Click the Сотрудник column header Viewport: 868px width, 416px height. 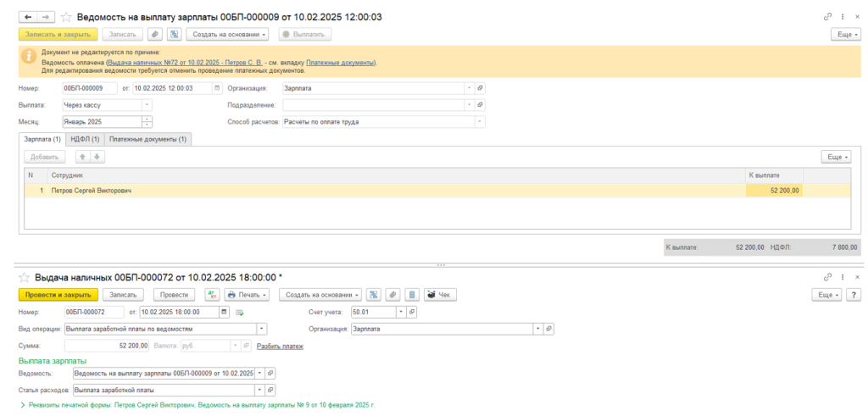[x=396, y=175]
